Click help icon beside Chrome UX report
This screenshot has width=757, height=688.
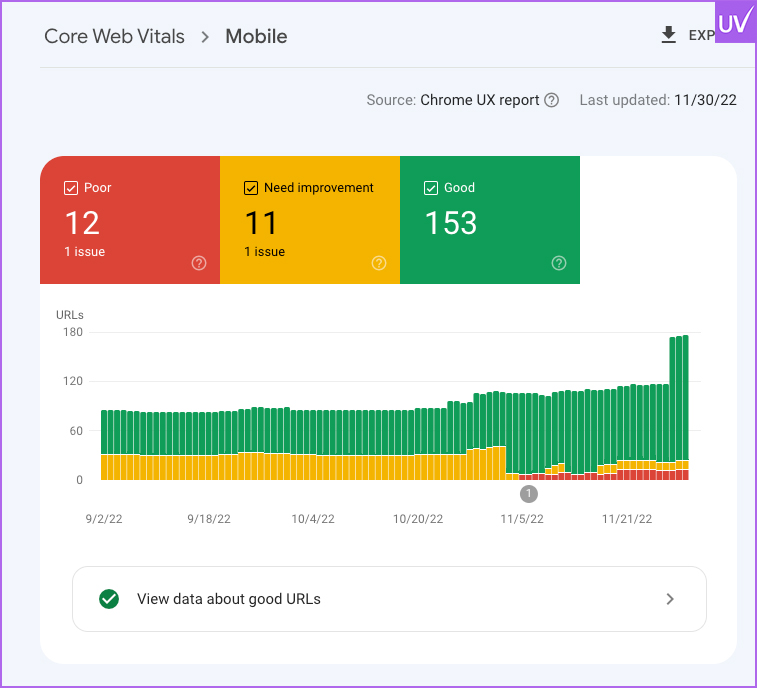pyautogui.click(x=551, y=100)
